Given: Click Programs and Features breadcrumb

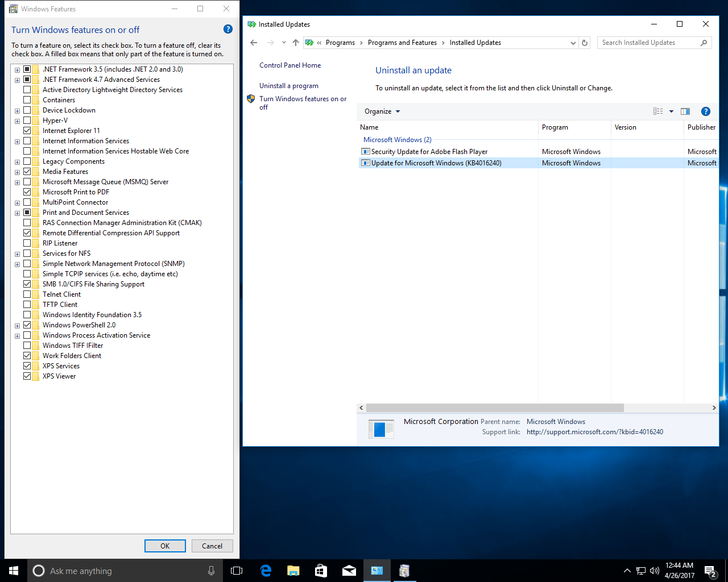Looking at the screenshot, I should click(402, 43).
